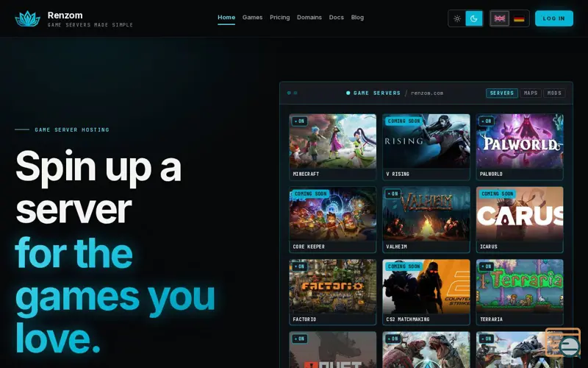Open the V Rising game card
This screenshot has width=588, height=368.
click(x=426, y=146)
